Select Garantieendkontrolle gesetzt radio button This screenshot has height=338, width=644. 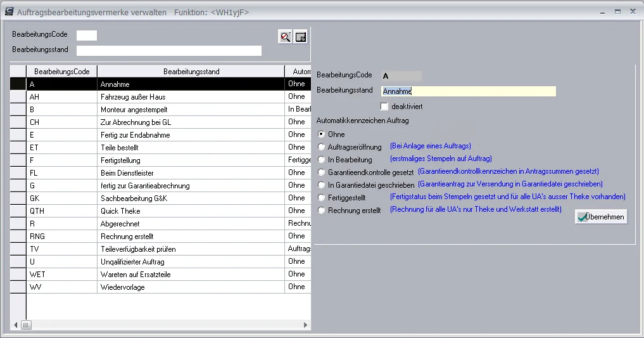pyautogui.click(x=321, y=172)
